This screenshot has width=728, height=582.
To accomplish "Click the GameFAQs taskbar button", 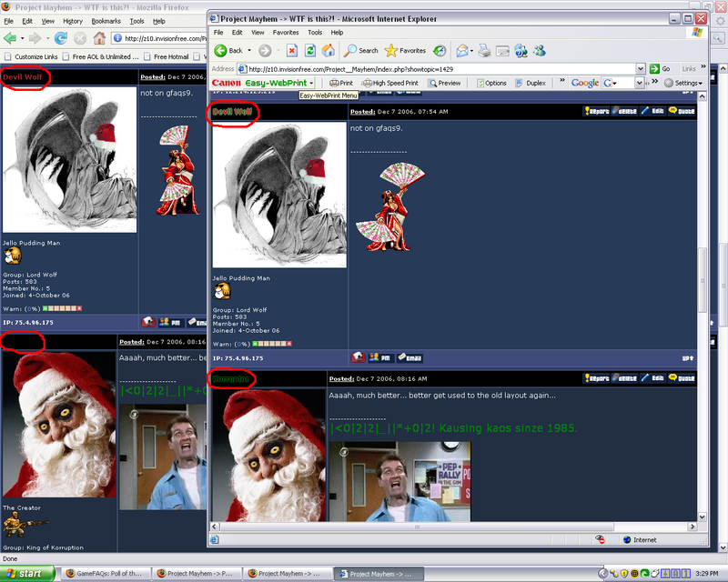I will [104, 574].
